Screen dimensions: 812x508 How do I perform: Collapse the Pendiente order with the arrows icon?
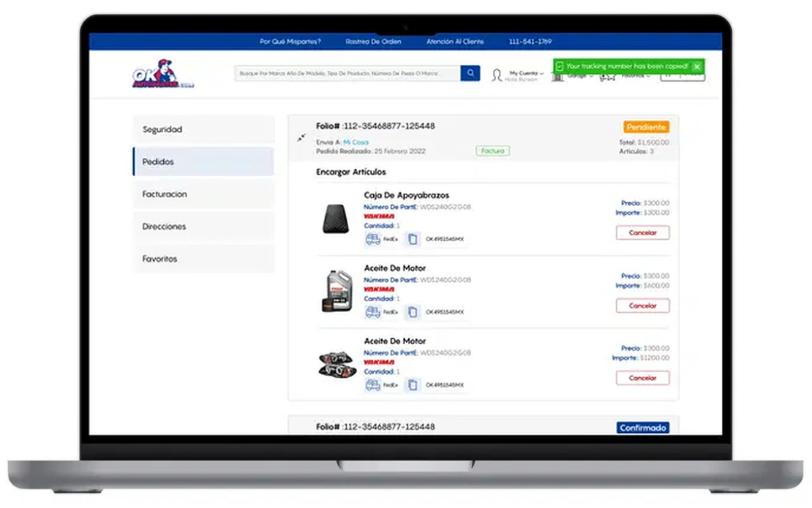301,137
